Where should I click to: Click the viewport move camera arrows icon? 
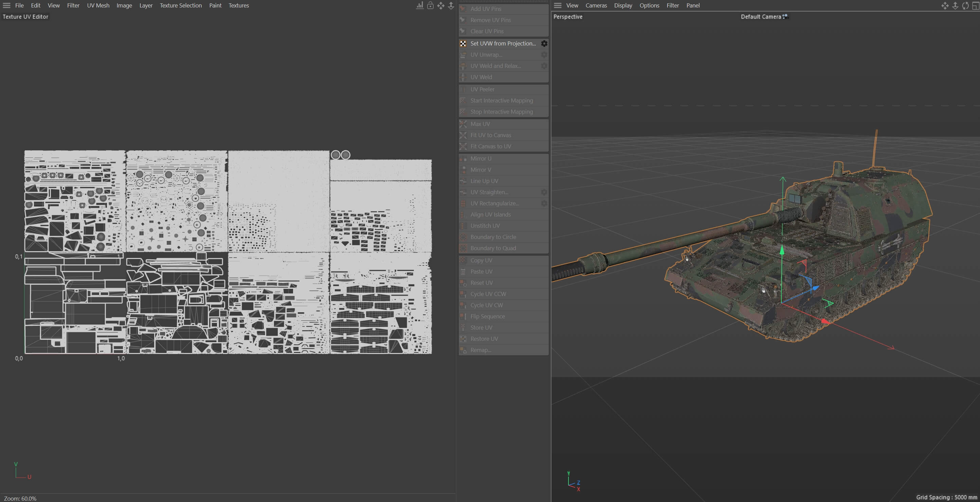tap(945, 5)
